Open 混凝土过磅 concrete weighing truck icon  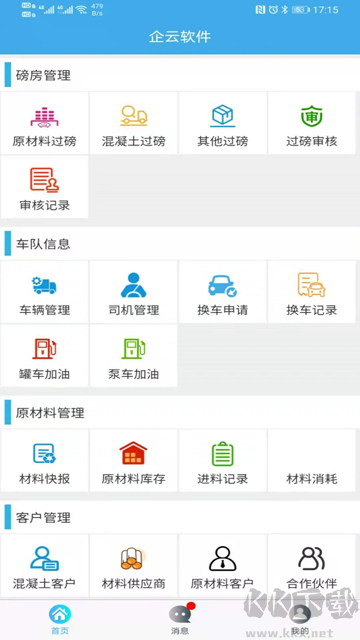click(133, 116)
